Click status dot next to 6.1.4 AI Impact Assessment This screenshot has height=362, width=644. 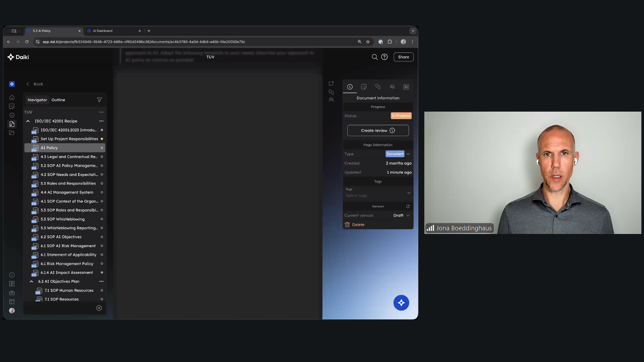point(102,273)
